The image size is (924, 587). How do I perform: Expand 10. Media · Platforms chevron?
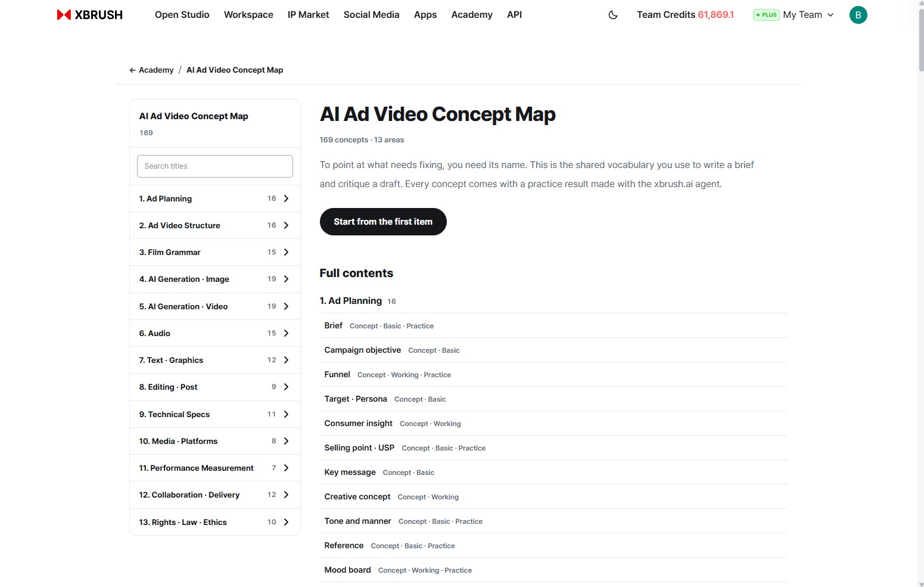[x=286, y=441]
